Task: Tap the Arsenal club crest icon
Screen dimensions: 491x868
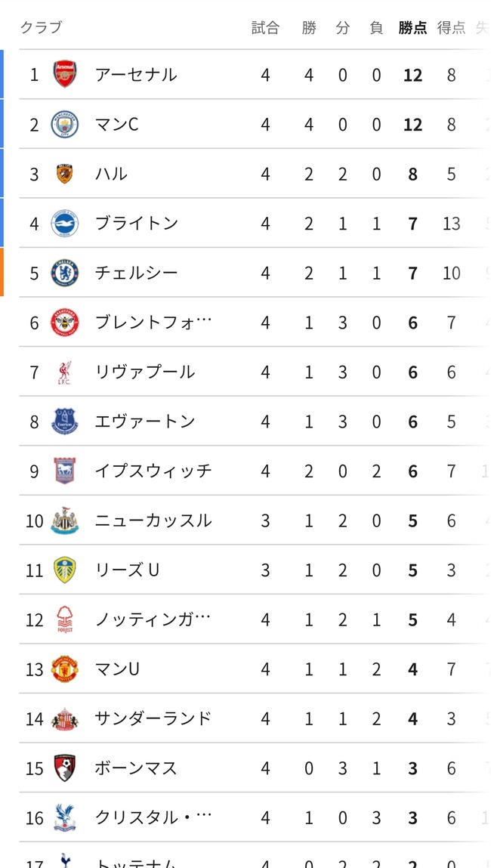Action: click(65, 74)
